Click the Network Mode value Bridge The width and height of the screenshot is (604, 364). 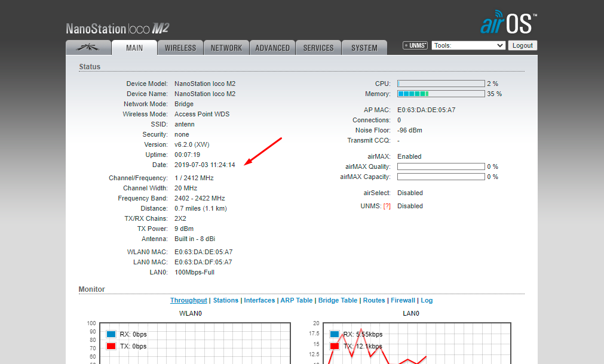[x=184, y=104]
